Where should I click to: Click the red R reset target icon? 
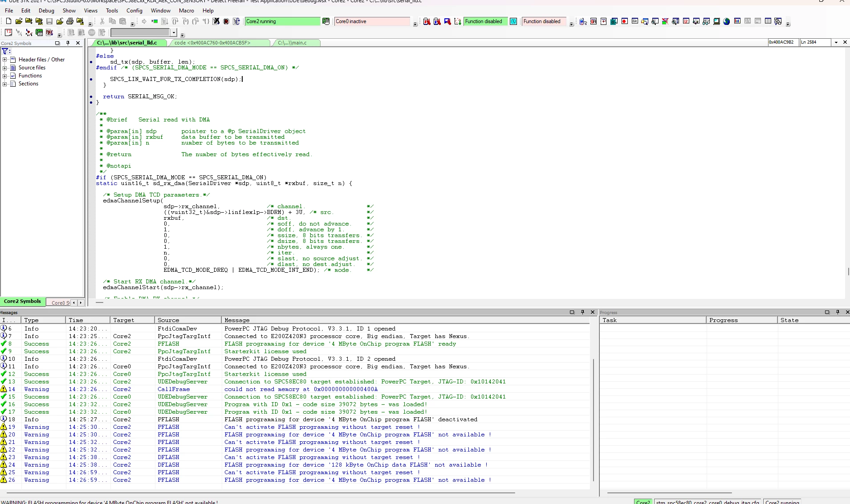pyautogui.click(x=226, y=21)
